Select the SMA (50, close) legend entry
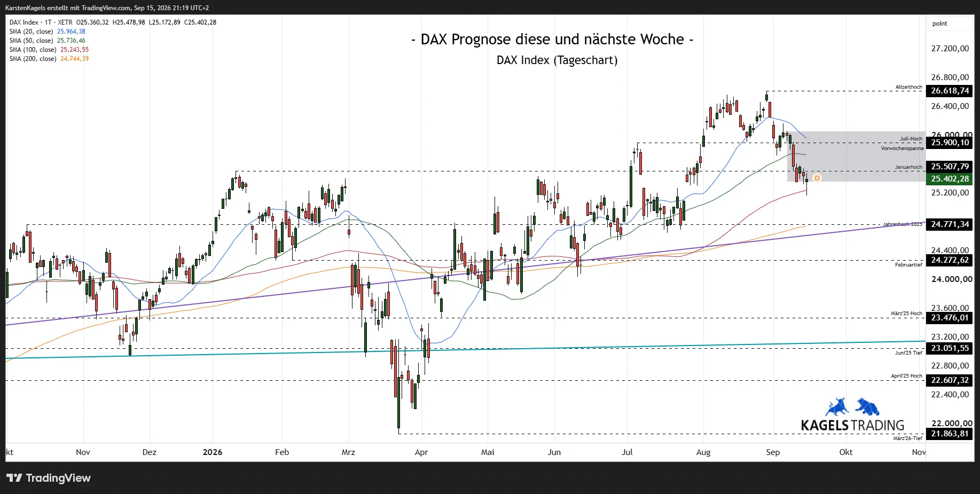980x494 pixels. pos(47,41)
